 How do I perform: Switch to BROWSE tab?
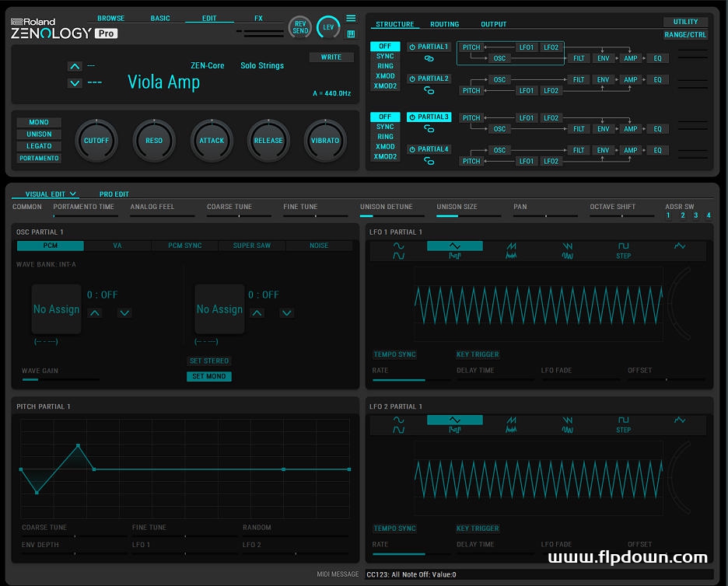tap(111, 18)
